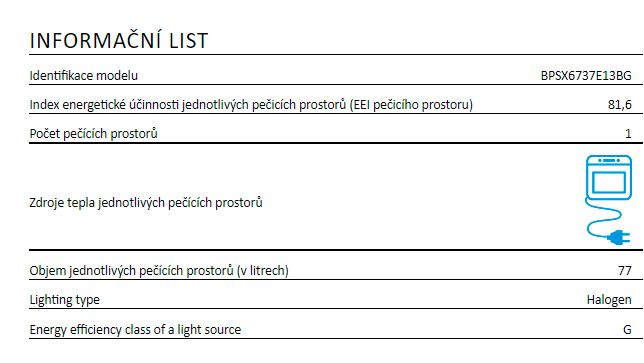This screenshot has width=644, height=363.
Task: Select the Identifikace modelu label
Action: 84,76
